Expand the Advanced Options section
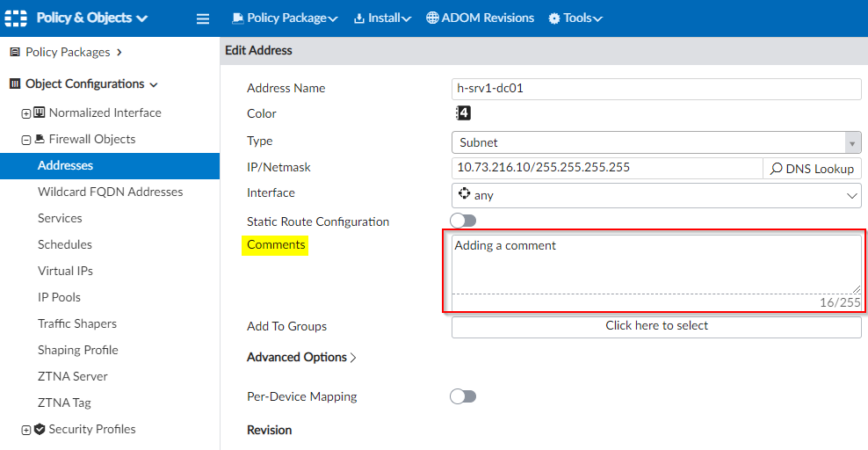The width and height of the screenshot is (868, 450). point(301,357)
